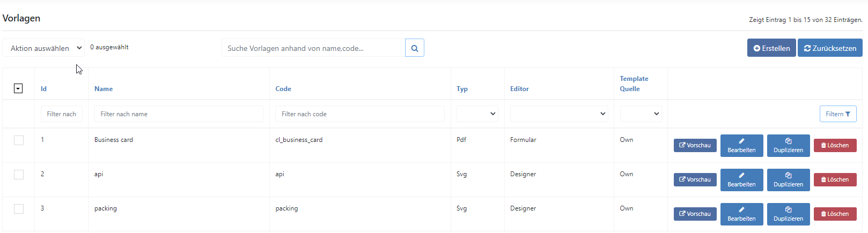Sort by Name column header
The width and height of the screenshot is (868, 233).
coord(104,89)
